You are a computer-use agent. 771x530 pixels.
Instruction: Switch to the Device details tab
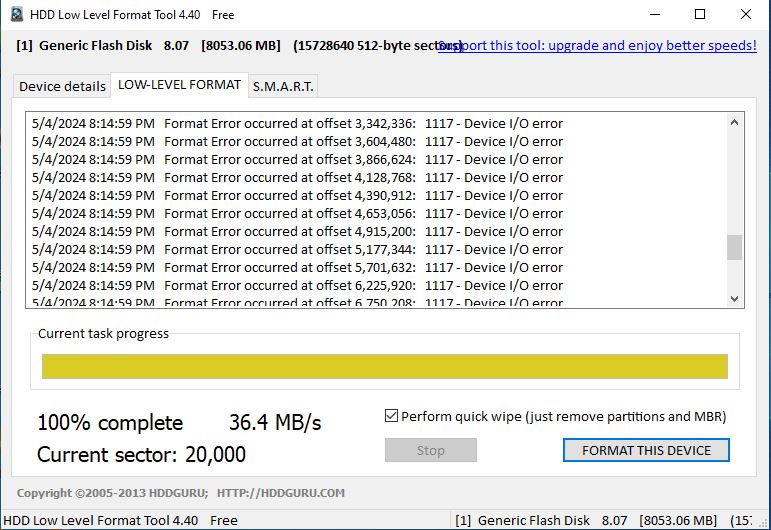(62, 87)
